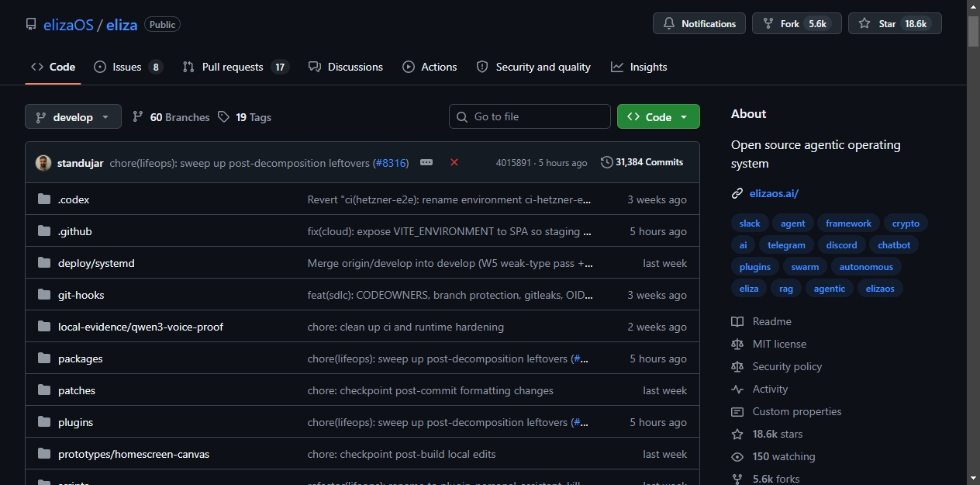Open the packages folder
Viewport: 980px width, 485px height.
pos(81,359)
